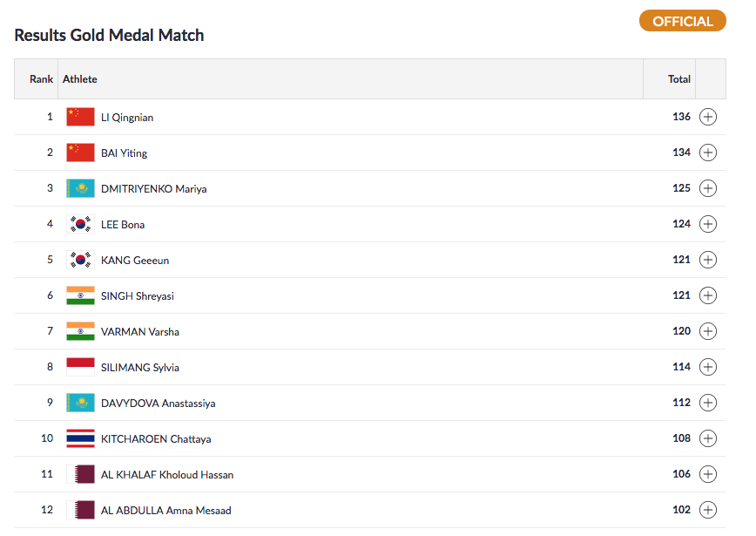Viewport: 756px width, 536px height.
Task: Expand BAI Yiting's score details
Action: pos(708,153)
